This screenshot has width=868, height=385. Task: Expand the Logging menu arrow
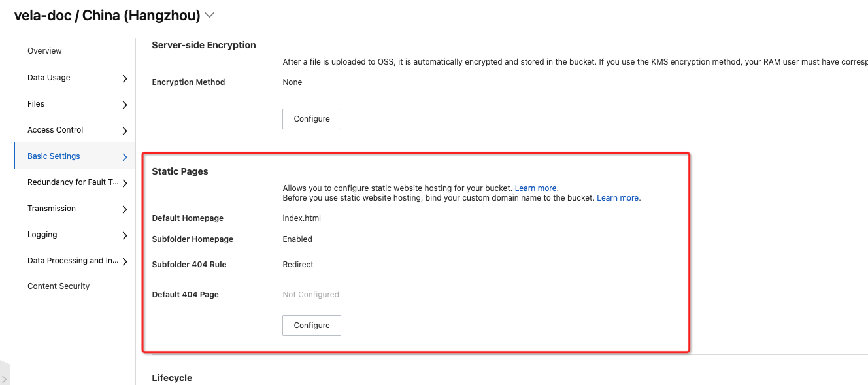coord(125,235)
